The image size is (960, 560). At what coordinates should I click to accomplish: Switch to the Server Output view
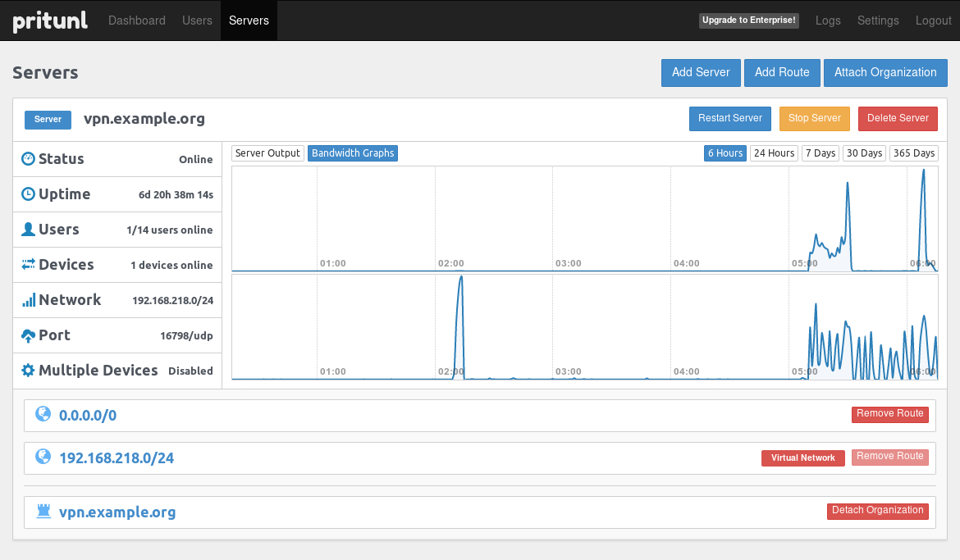point(267,153)
